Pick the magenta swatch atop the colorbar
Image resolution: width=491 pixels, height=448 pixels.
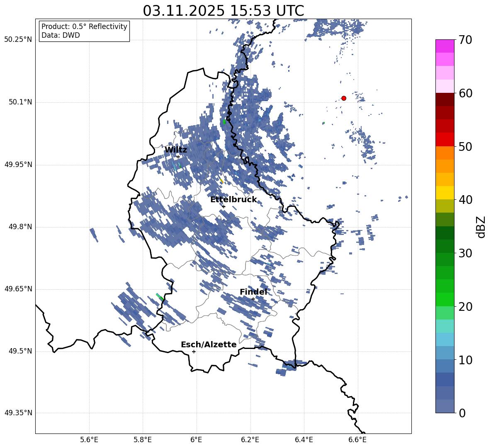(445, 46)
